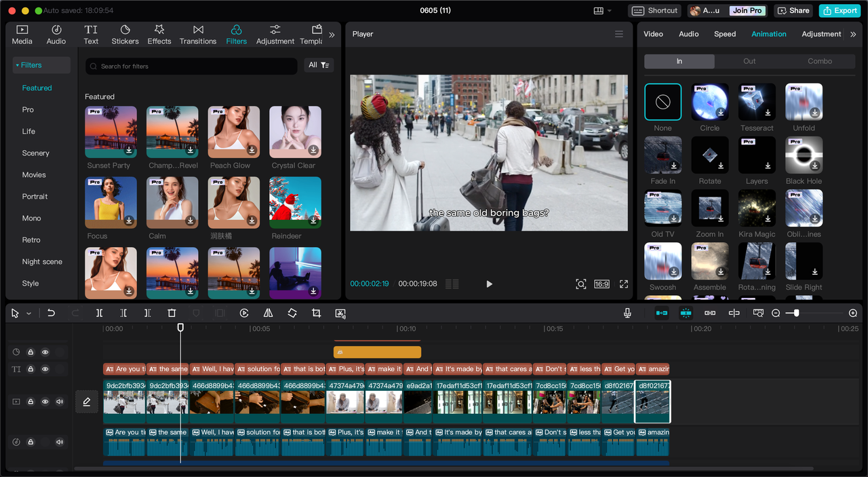Screen dimensions: 868x477
Task: Open the account profile menu
Action: click(706, 11)
